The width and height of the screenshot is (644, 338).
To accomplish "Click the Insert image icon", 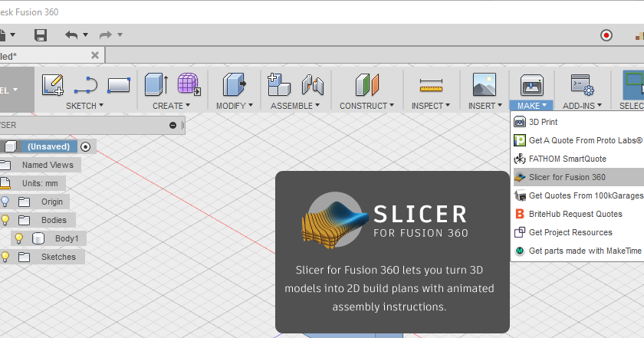I will pyautogui.click(x=485, y=84).
